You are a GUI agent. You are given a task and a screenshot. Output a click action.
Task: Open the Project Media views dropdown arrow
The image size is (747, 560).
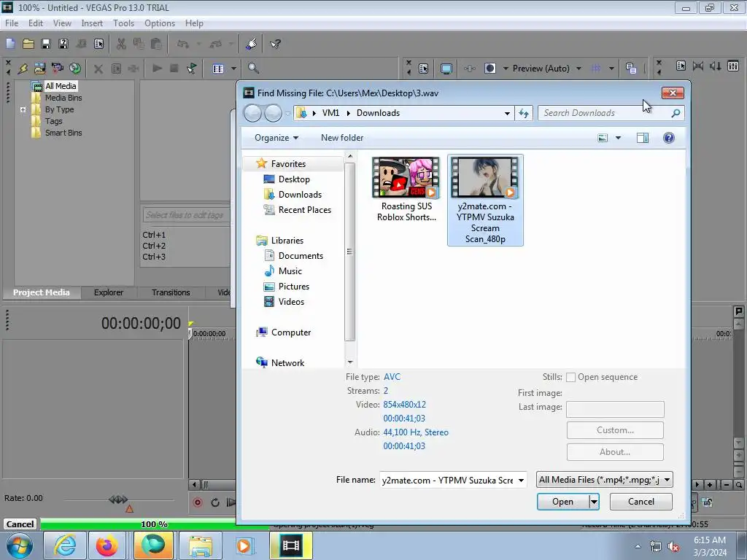click(x=234, y=69)
